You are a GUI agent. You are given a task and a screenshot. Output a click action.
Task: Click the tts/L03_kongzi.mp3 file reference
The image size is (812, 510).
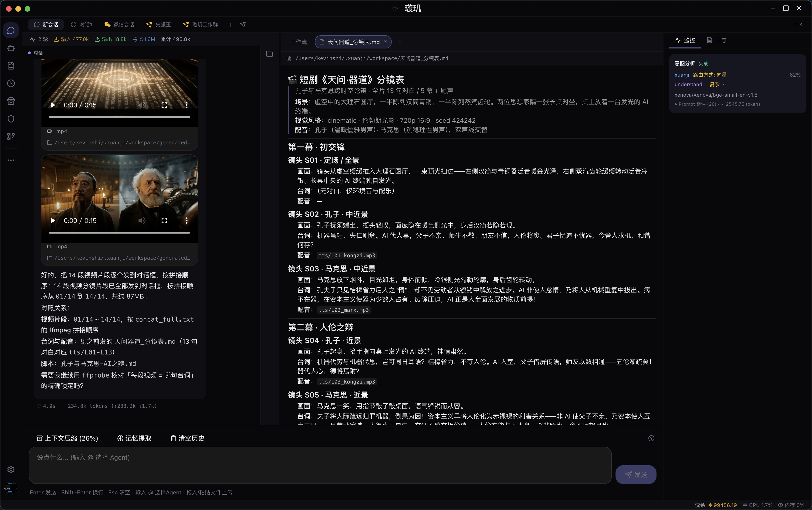point(347,381)
